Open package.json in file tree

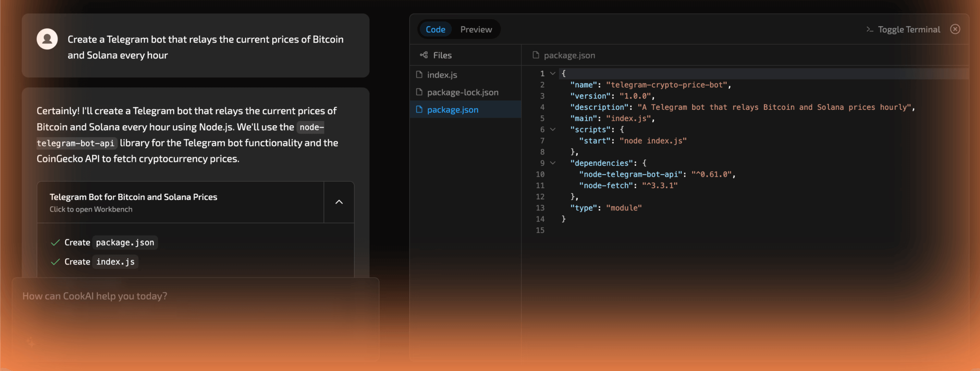coord(452,110)
